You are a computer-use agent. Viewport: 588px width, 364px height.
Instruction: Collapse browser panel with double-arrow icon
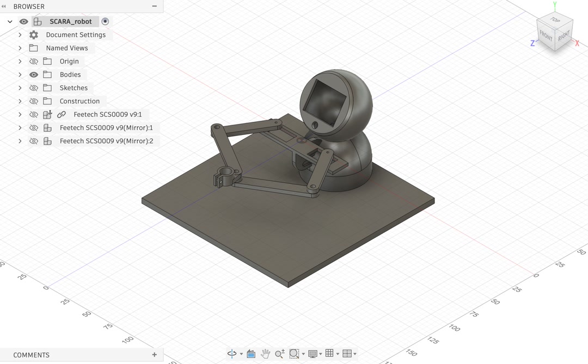[x=4, y=7]
